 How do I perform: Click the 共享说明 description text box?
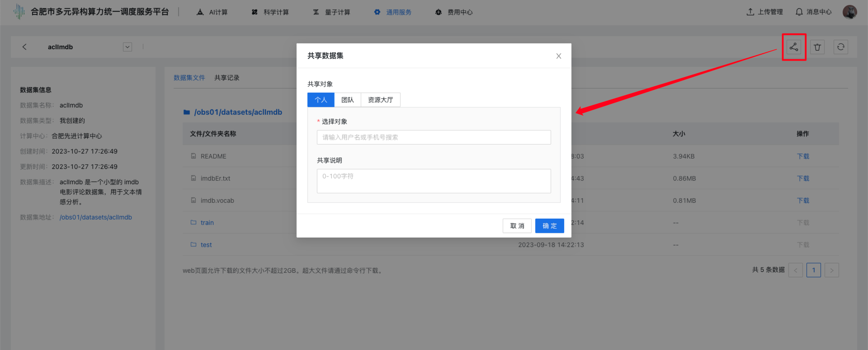(x=434, y=181)
